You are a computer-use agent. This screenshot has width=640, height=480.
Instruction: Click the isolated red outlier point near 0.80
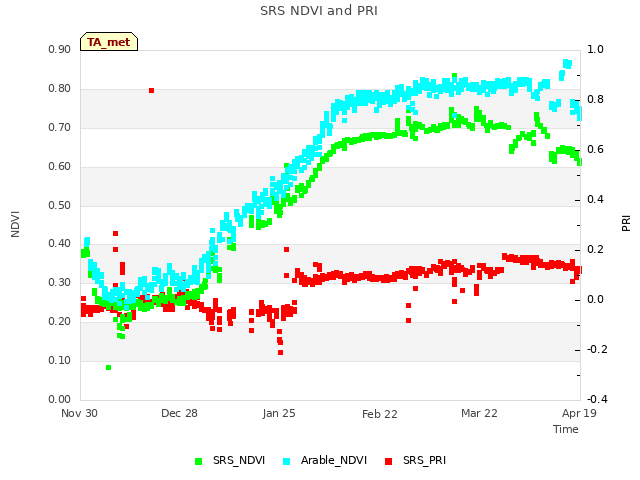pos(151,91)
